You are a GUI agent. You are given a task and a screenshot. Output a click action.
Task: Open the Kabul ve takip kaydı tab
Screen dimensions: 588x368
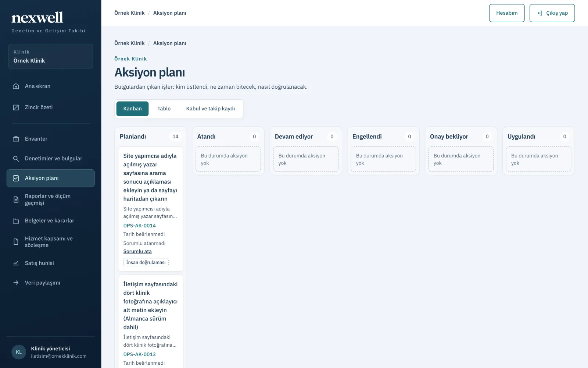211,109
